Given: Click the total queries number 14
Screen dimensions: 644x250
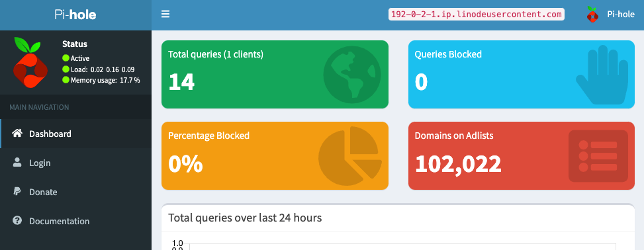Looking at the screenshot, I should tap(181, 82).
